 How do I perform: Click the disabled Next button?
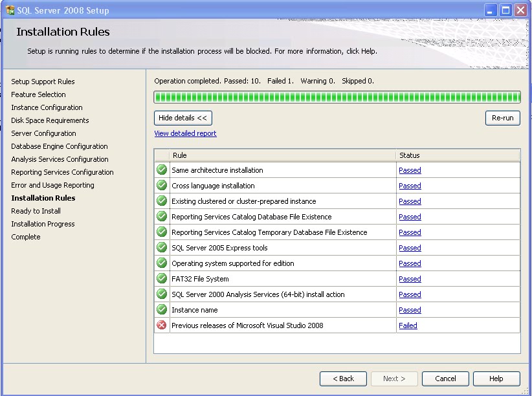[394, 379]
